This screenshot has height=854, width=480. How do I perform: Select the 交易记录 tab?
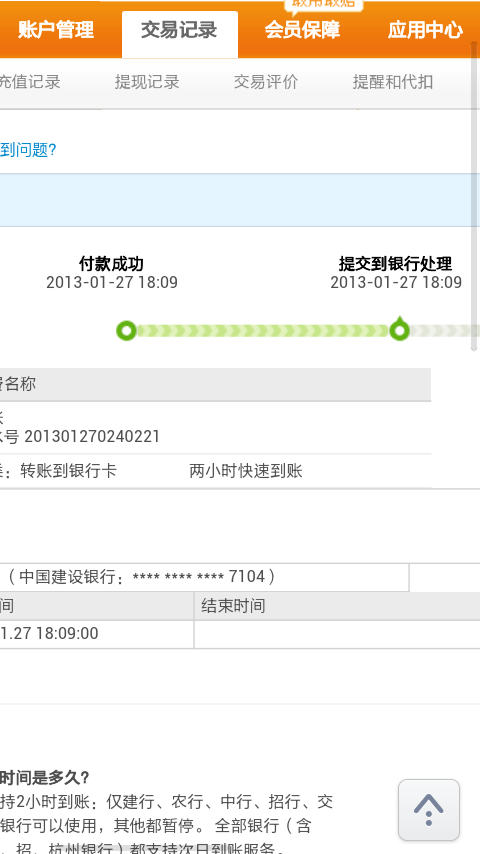pyautogui.click(x=179, y=30)
